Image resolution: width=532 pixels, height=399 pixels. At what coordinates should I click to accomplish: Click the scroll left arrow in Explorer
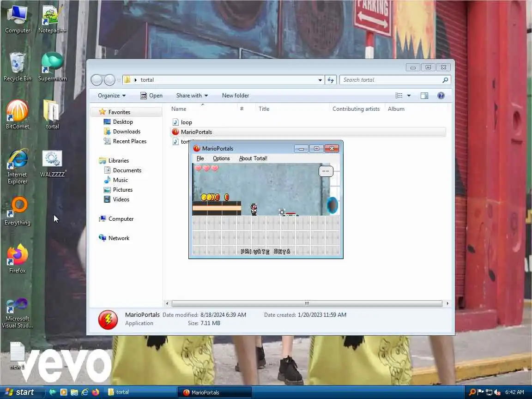pos(167,304)
